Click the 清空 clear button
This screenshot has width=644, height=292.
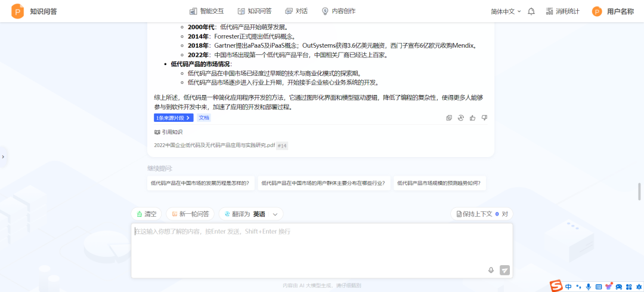[x=146, y=214]
